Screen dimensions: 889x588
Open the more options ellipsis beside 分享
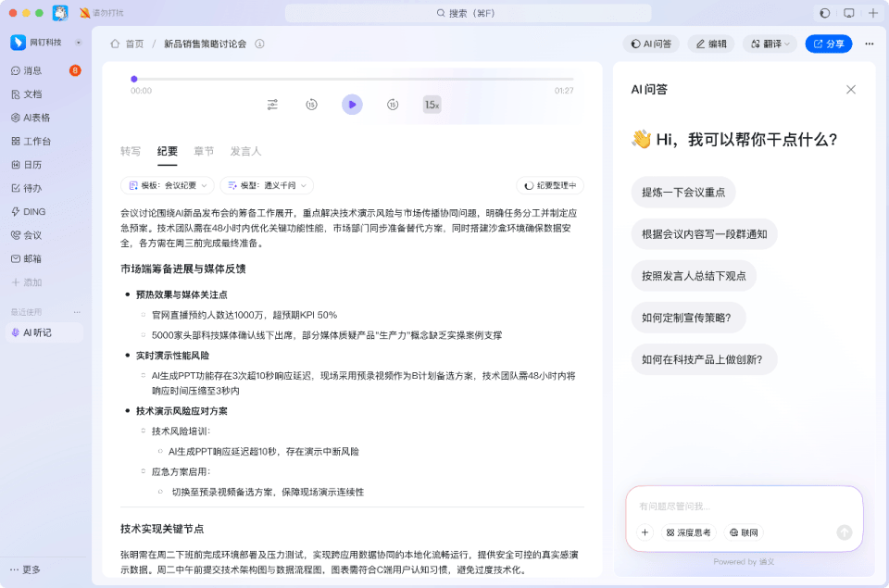869,44
